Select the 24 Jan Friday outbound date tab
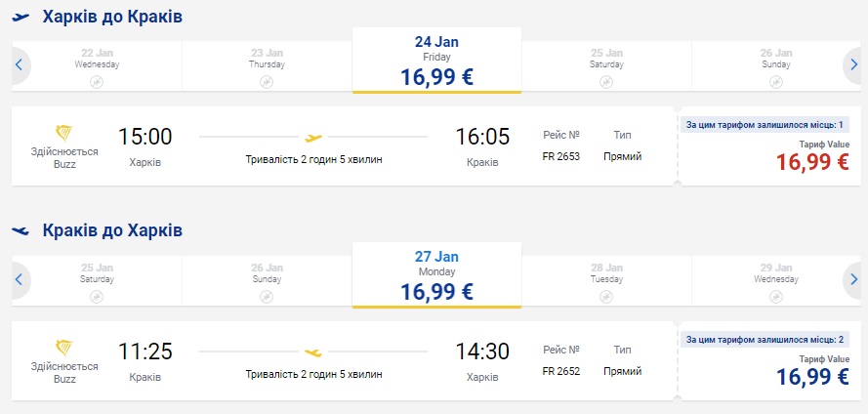The height and width of the screenshot is (414, 868). click(x=436, y=61)
